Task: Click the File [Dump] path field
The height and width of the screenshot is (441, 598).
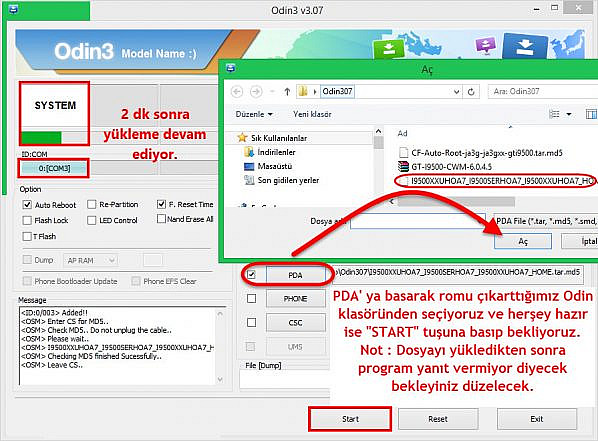Action: (x=284, y=380)
